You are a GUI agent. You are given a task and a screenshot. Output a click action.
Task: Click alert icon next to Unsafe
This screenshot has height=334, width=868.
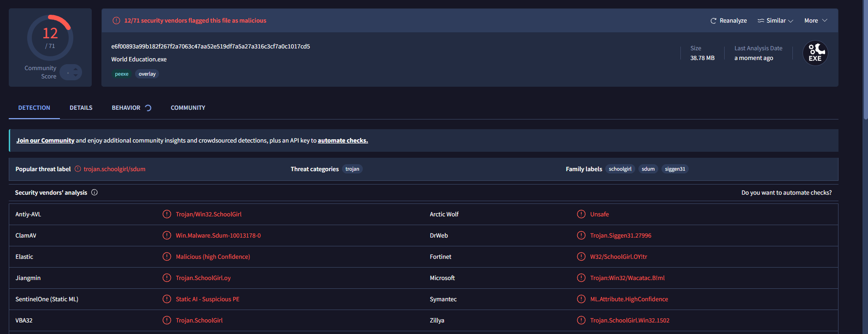tap(581, 214)
